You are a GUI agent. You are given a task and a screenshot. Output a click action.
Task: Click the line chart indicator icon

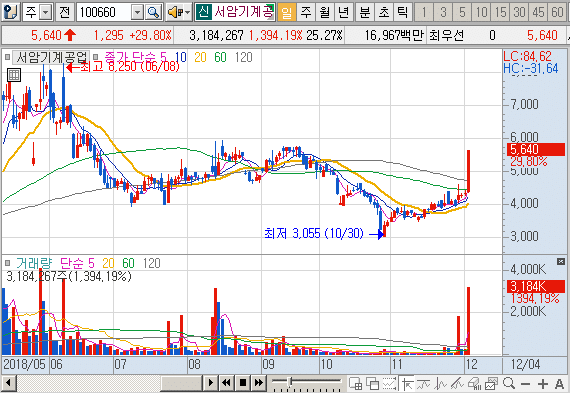coord(424,384)
